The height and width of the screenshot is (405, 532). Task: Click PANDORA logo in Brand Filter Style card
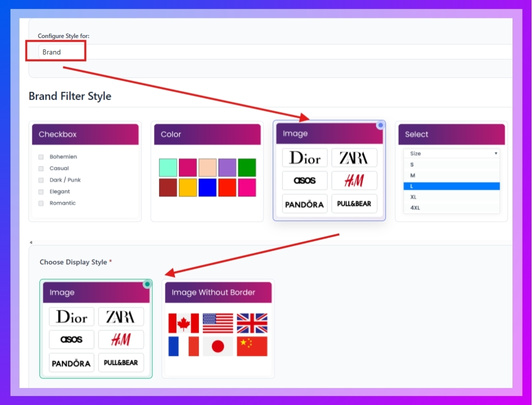point(305,204)
